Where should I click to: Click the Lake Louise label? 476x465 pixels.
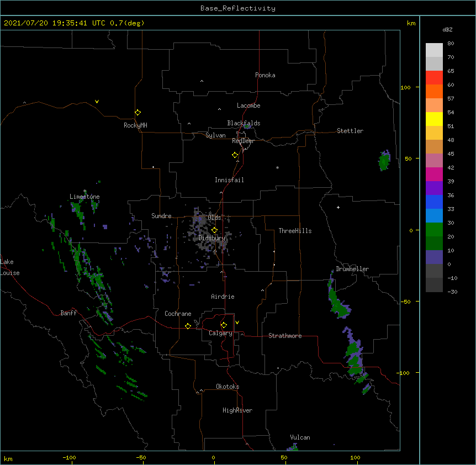tap(10, 267)
